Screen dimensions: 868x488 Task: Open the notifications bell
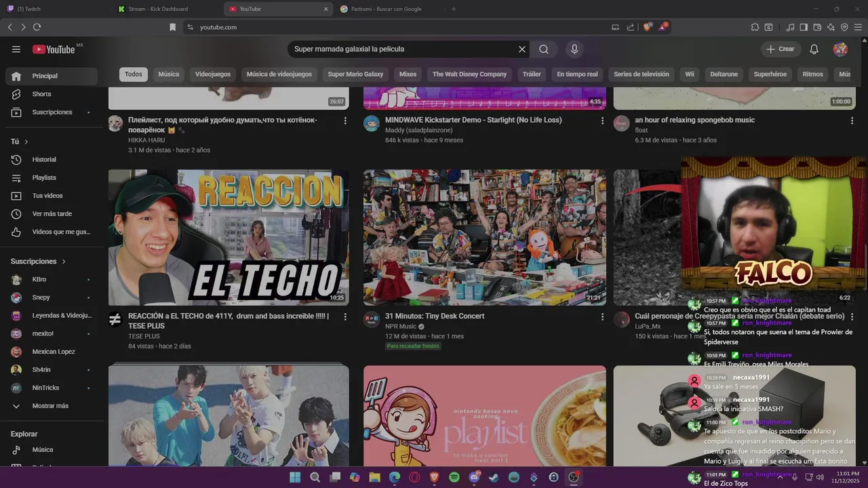(x=814, y=49)
